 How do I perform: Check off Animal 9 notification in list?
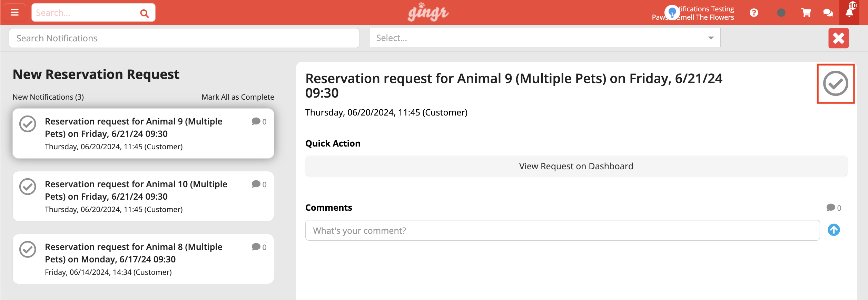(28, 124)
